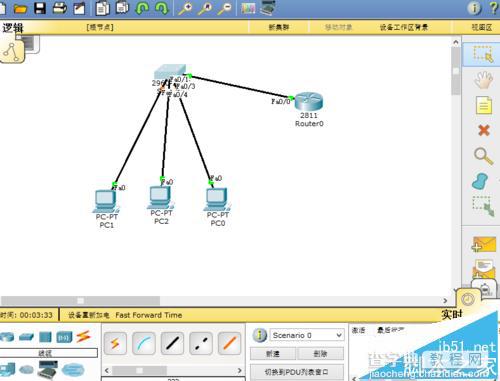Image resolution: width=500 pixels, height=381 pixels.
Task: Select the PC0 computer
Action: point(217,200)
